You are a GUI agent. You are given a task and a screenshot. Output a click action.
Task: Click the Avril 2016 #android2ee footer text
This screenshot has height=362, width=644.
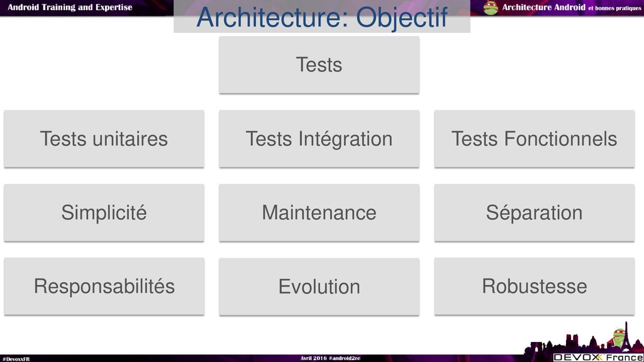(x=330, y=358)
